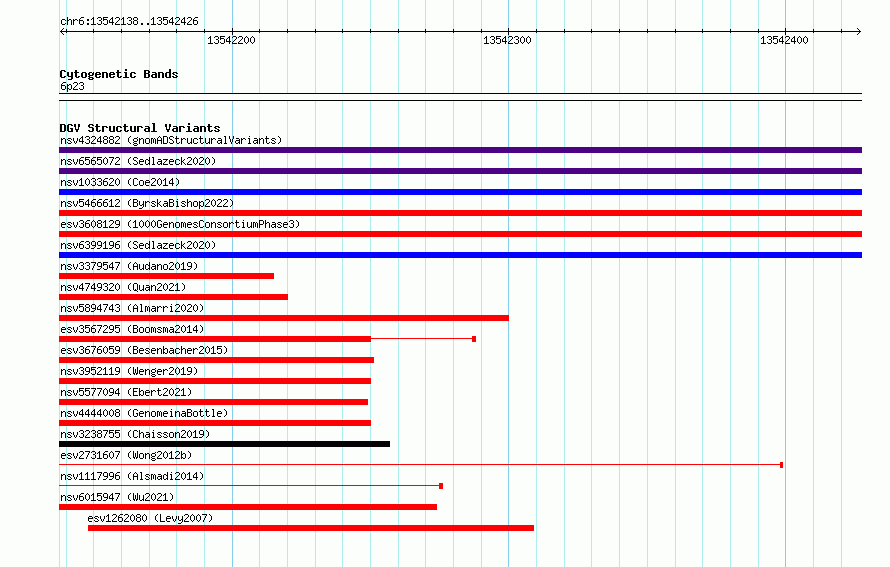This screenshot has width=890, height=567.
Task: Click the DGV Structural Variants track title
Action: click(140, 128)
